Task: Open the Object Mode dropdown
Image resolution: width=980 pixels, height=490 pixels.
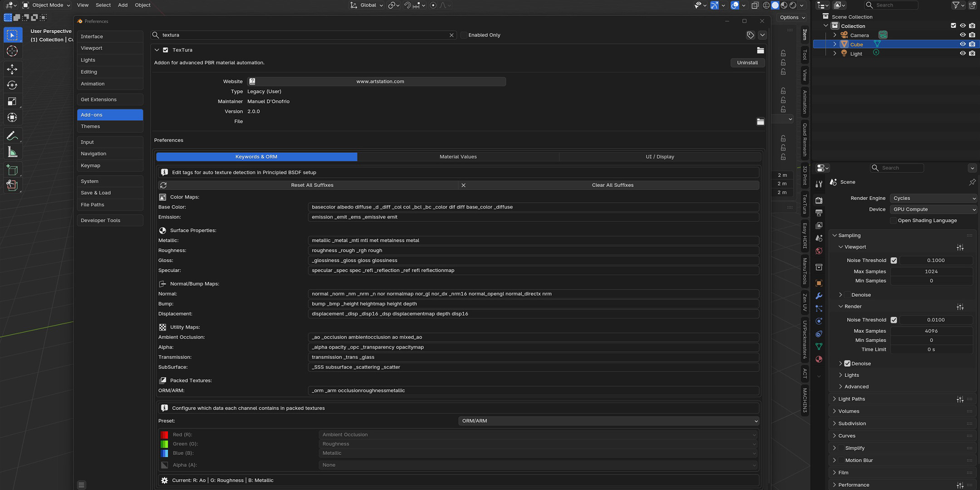Action: tap(46, 5)
